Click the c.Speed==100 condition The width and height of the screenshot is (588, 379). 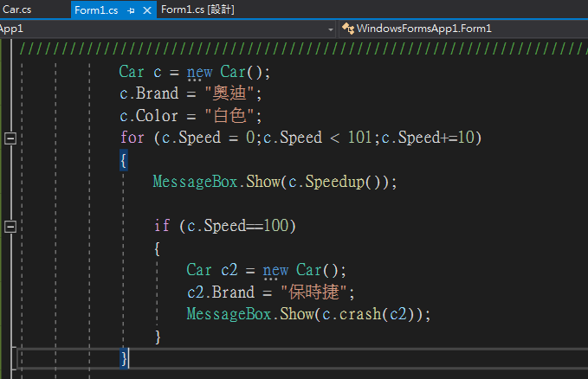tap(238, 226)
